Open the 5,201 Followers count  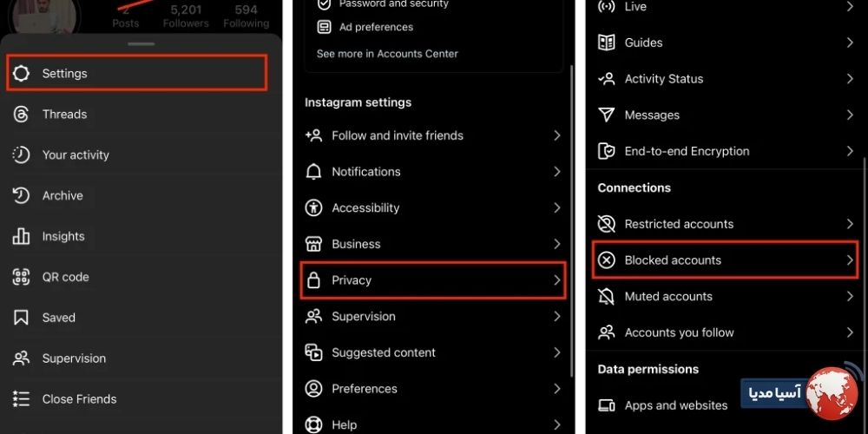click(186, 16)
